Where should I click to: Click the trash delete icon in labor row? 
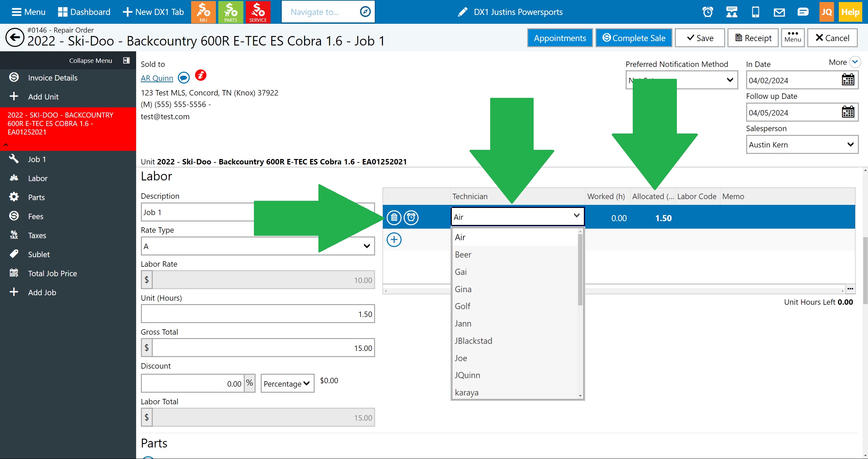pos(394,217)
